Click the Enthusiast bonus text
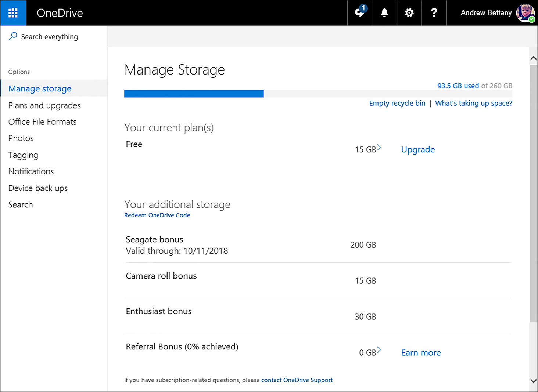 click(x=159, y=311)
